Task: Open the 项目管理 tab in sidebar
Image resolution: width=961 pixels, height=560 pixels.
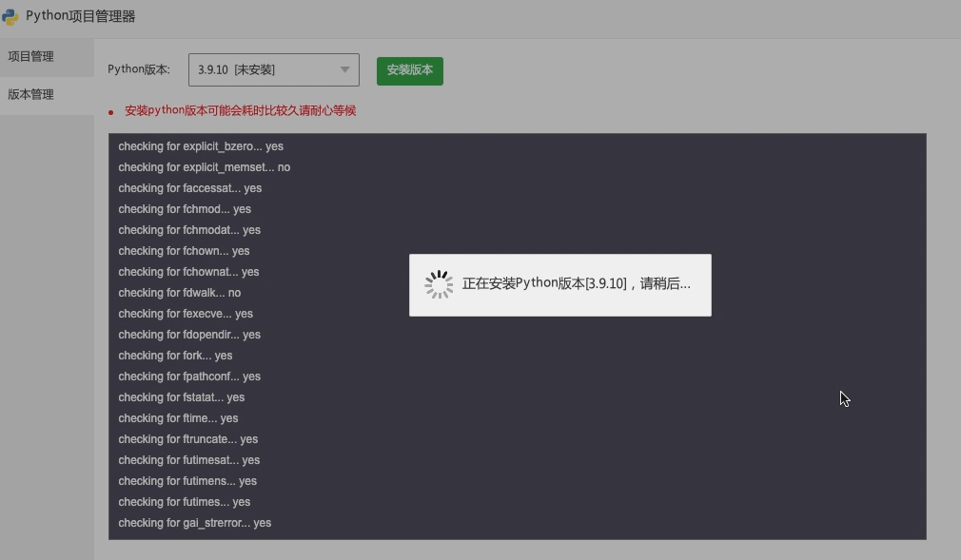Action: 48,57
